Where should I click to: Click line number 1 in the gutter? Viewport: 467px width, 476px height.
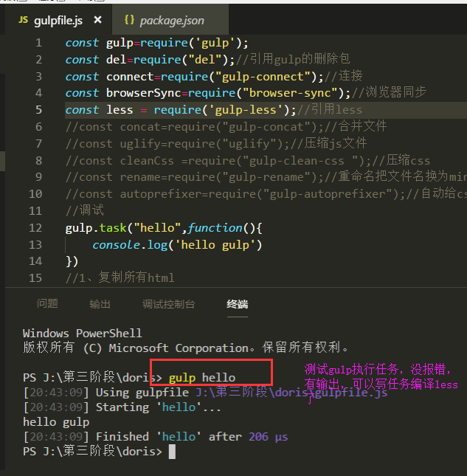(x=38, y=43)
